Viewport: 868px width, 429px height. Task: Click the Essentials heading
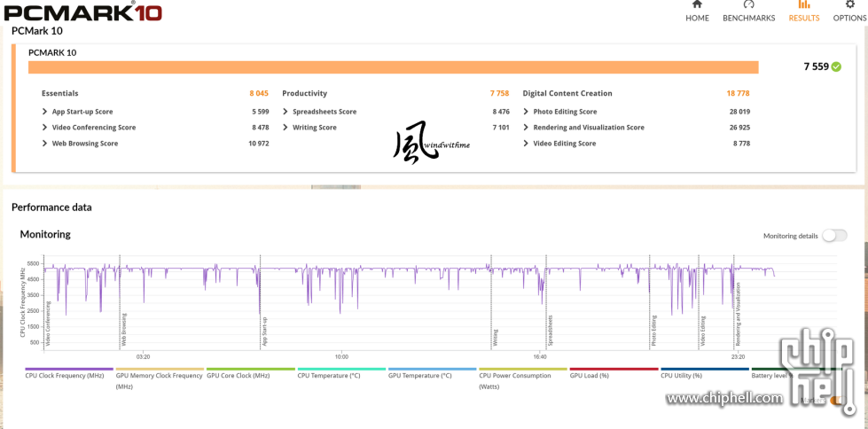(x=59, y=94)
